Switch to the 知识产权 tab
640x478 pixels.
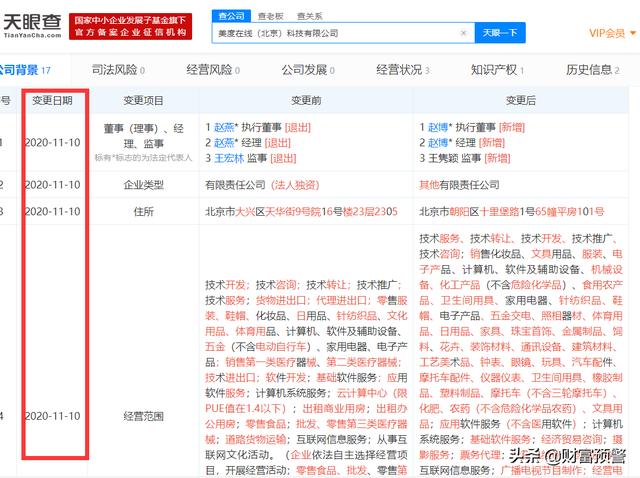coord(497,70)
